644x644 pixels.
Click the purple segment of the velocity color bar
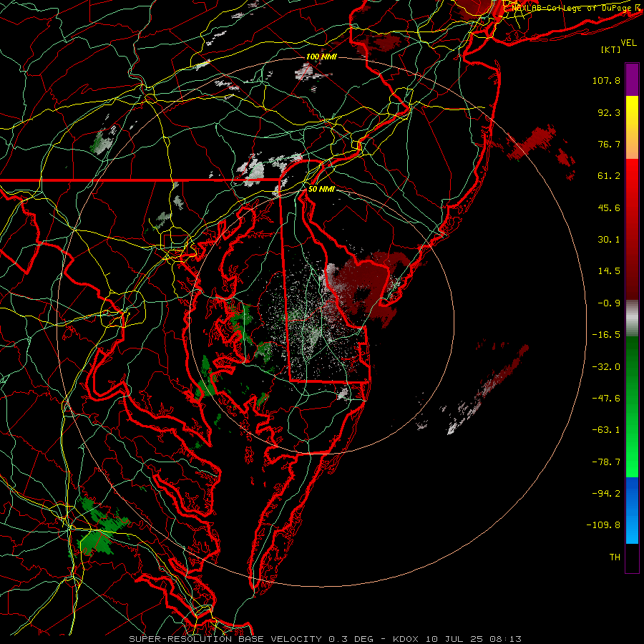pyautogui.click(x=632, y=79)
